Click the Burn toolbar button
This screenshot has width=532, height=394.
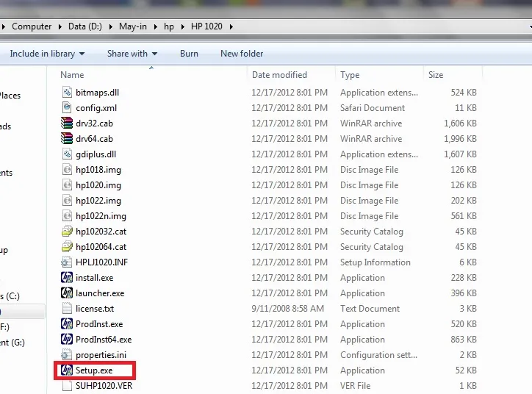click(x=189, y=54)
